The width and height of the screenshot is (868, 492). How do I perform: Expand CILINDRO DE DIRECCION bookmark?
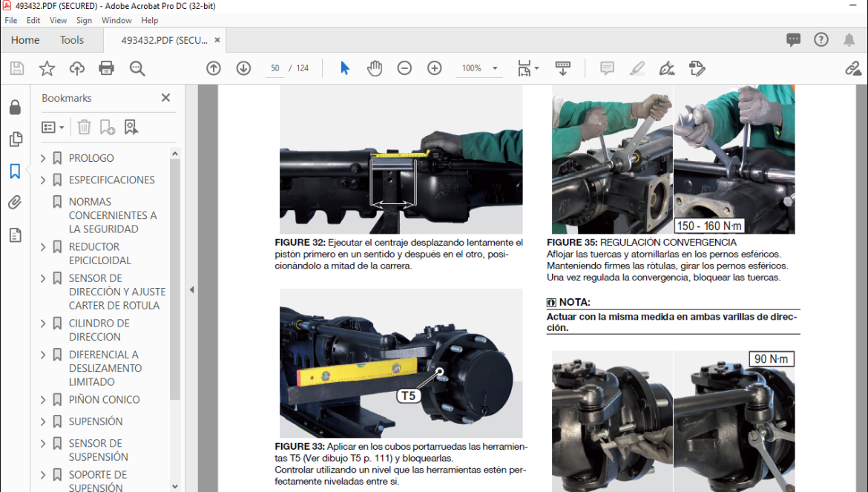tap(43, 324)
